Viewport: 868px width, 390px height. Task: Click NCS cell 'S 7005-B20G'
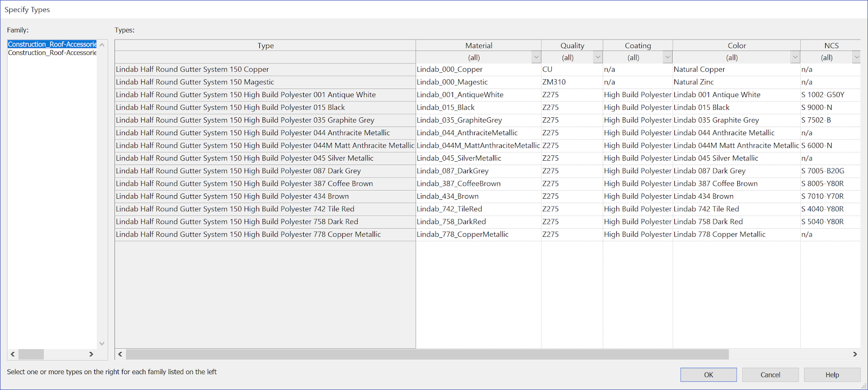(x=831, y=171)
